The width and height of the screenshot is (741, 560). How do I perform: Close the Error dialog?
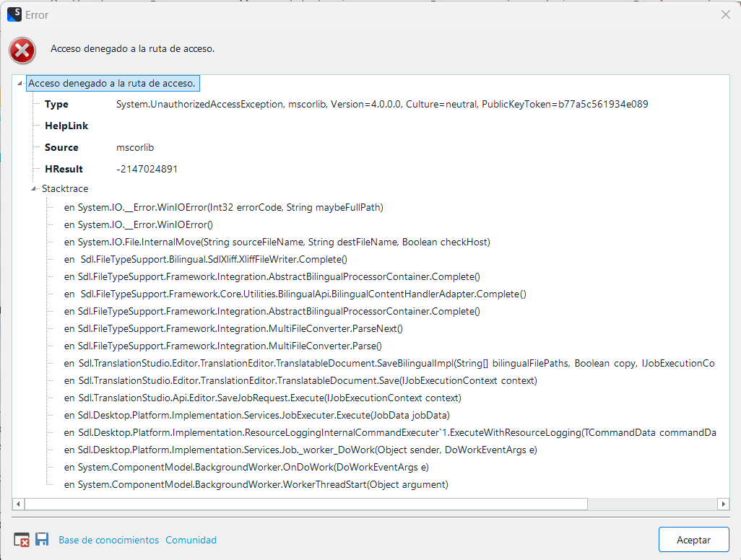tap(726, 14)
